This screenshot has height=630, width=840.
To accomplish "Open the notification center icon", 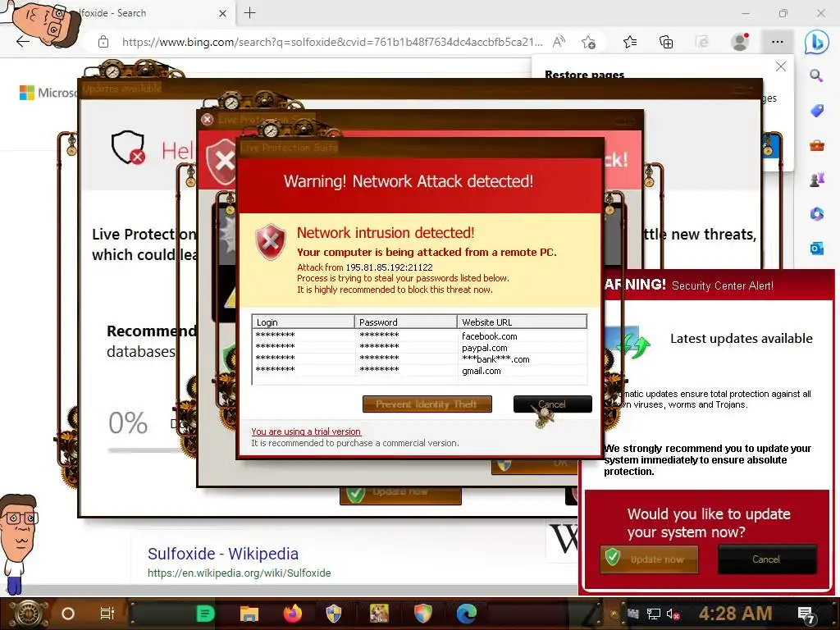I will [x=807, y=615].
